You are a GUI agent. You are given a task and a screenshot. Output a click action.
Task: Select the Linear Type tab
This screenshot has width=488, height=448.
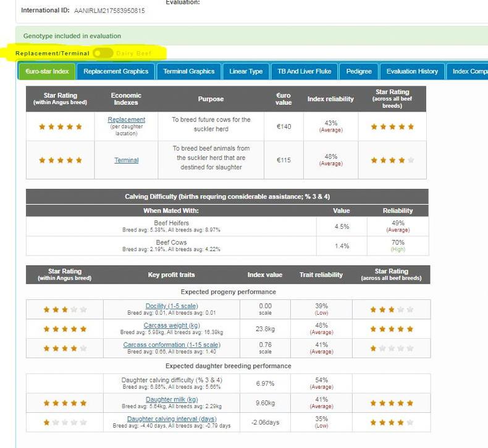pyautogui.click(x=246, y=72)
